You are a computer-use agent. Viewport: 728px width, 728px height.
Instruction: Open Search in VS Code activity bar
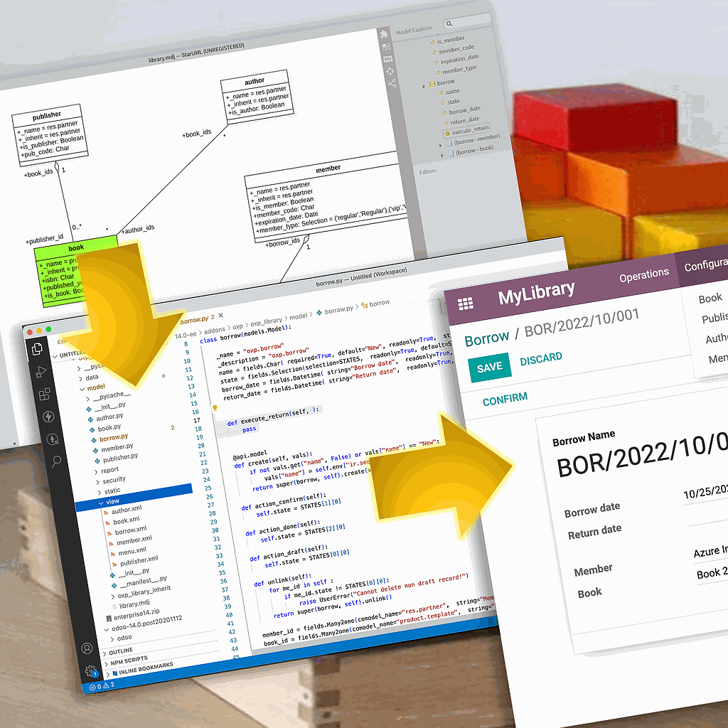[56, 461]
